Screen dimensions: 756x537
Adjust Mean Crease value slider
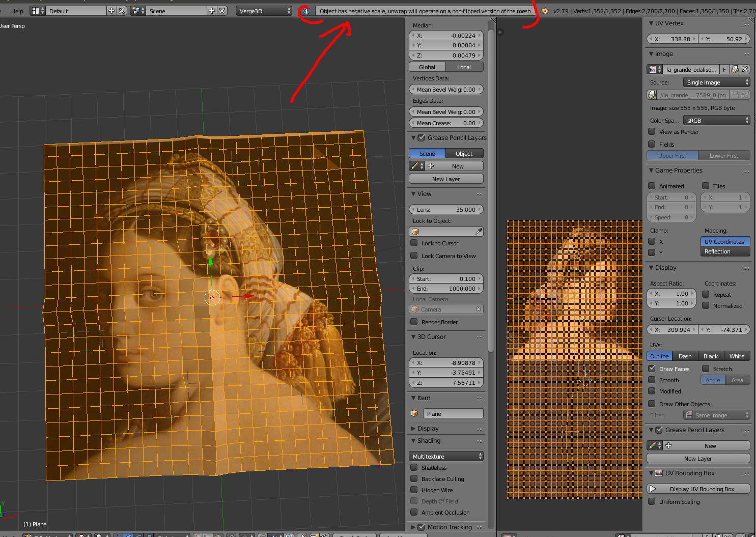[446, 123]
